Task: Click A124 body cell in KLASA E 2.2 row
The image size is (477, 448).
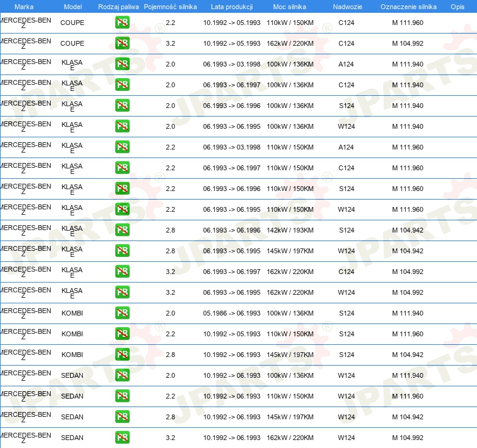Action: click(x=346, y=147)
